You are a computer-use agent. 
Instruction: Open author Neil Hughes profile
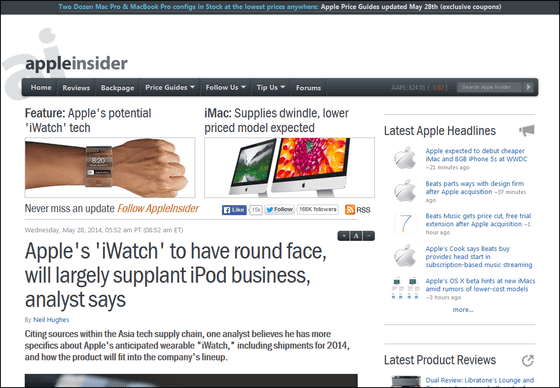pyautogui.click(x=51, y=320)
